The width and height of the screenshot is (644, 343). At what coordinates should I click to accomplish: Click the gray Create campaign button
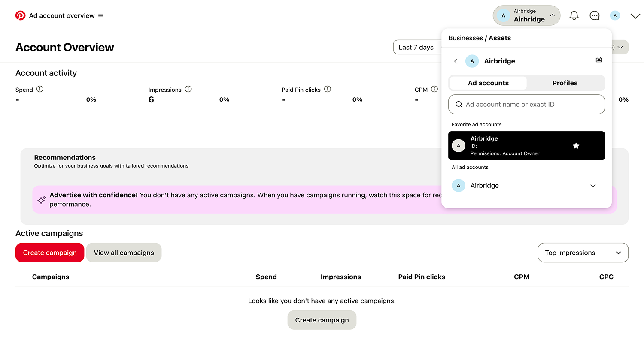322,320
